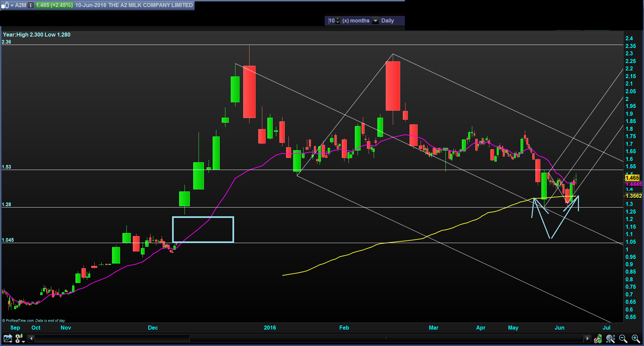Viewport: 644px width, 346px height.
Task: Click the horizontal time scrollbar thumb
Action: tap(386, 338)
